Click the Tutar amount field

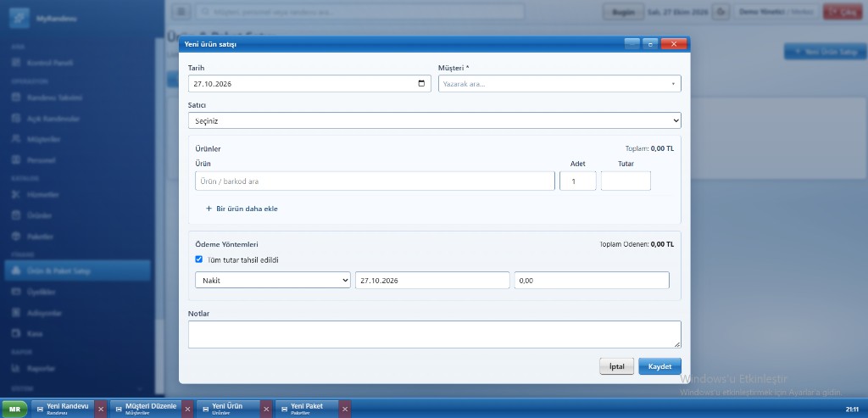pyautogui.click(x=626, y=181)
